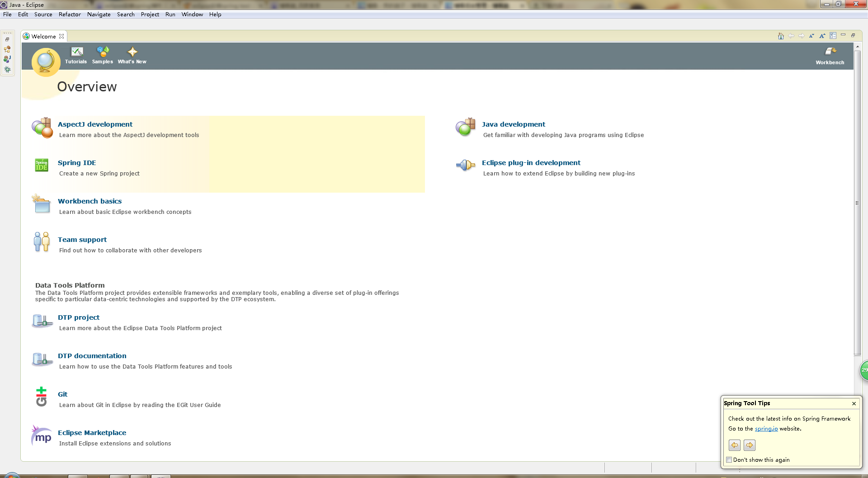Open the Workbench basics link

tap(90, 201)
